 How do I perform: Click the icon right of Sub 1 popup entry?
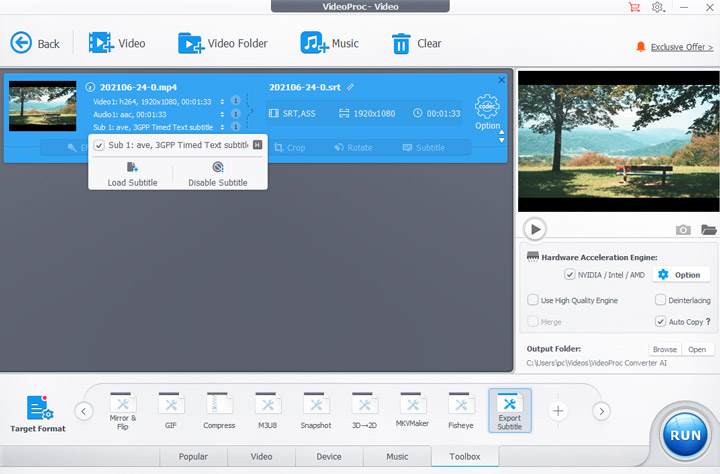tap(258, 145)
